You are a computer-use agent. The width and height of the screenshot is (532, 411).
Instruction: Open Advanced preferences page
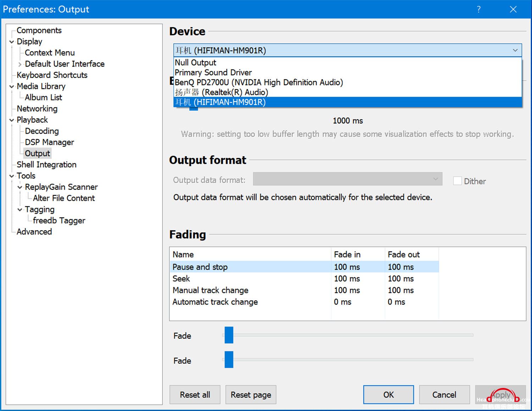34,232
